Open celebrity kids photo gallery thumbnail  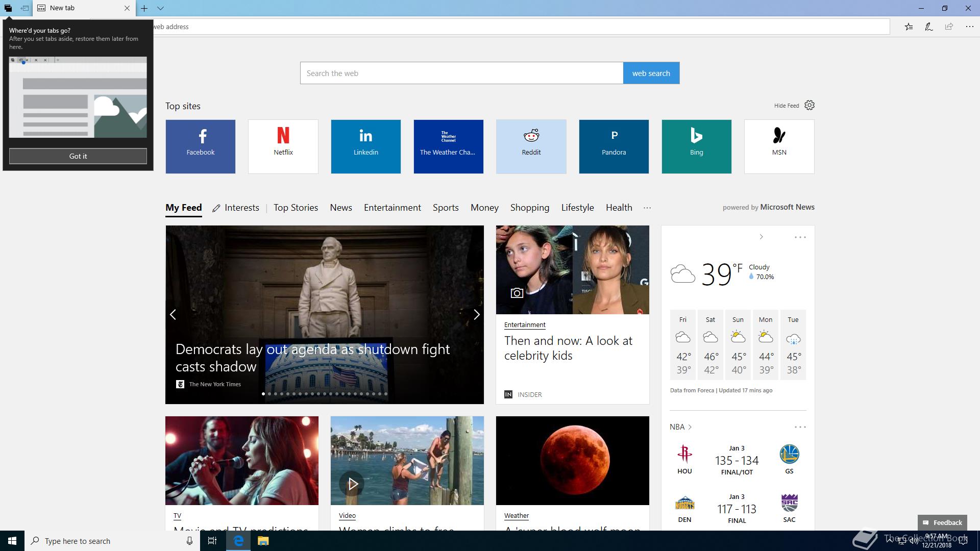[572, 270]
